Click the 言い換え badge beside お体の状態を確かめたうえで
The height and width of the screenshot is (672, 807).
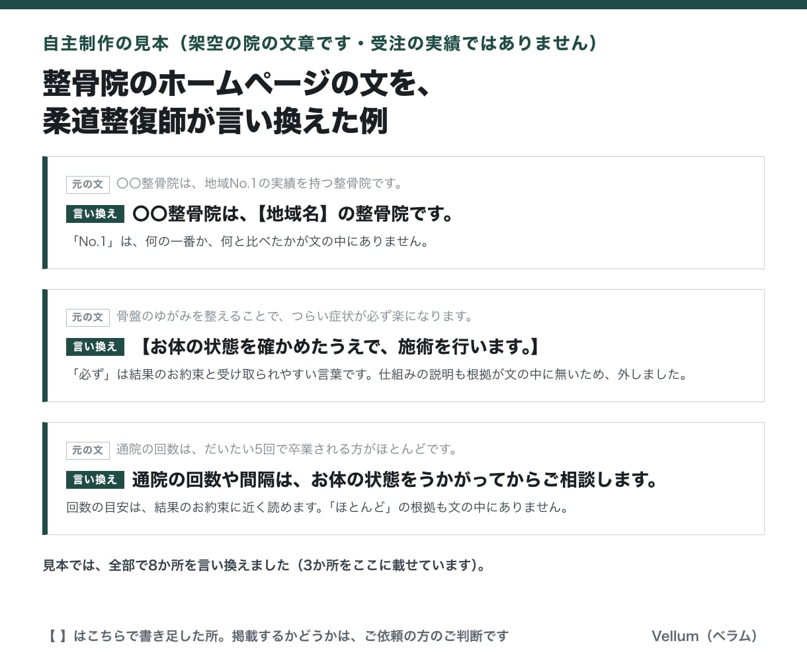click(95, 347)
